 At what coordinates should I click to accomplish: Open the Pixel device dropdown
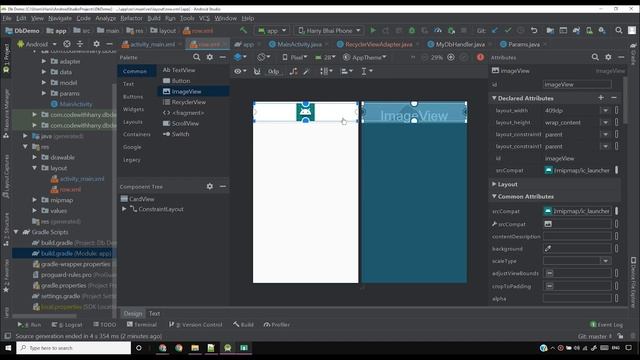click(295, 58)
